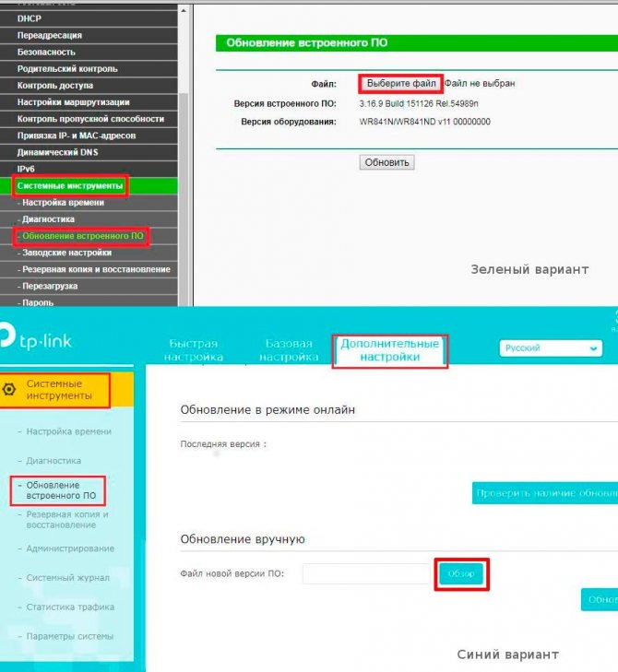This screenshot has height=672, width=618.
Task: Open Параметры системы
Action: [x=69, y=636]
